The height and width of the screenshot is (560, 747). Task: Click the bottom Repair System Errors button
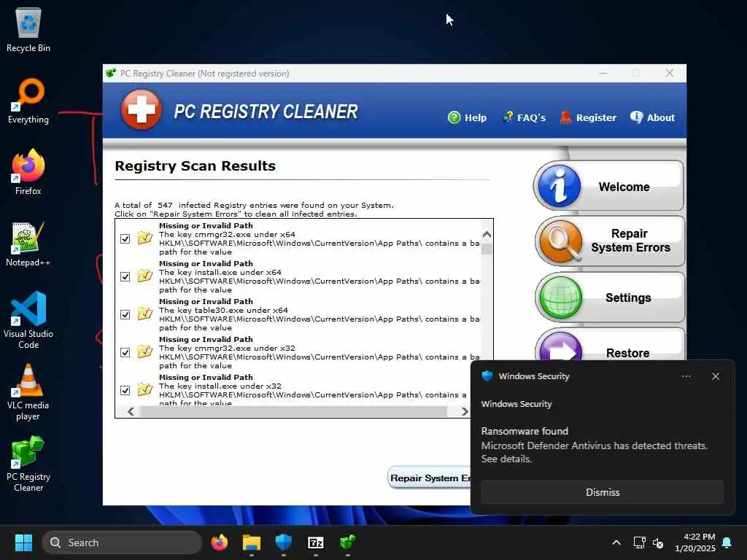pyautogui.click(x=429, y=478)
